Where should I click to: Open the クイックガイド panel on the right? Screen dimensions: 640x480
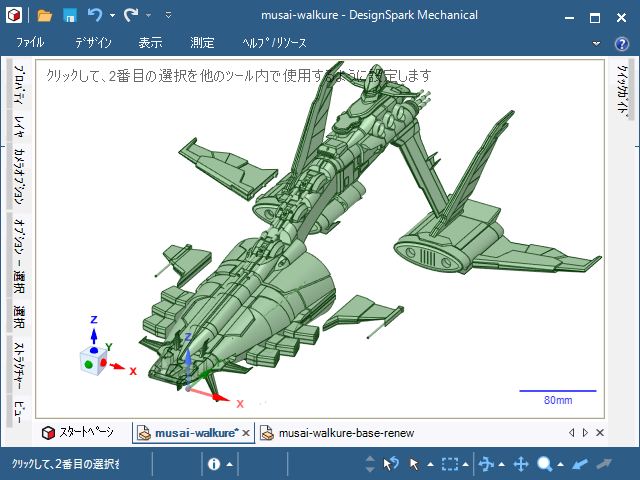(x=622, y=90)
